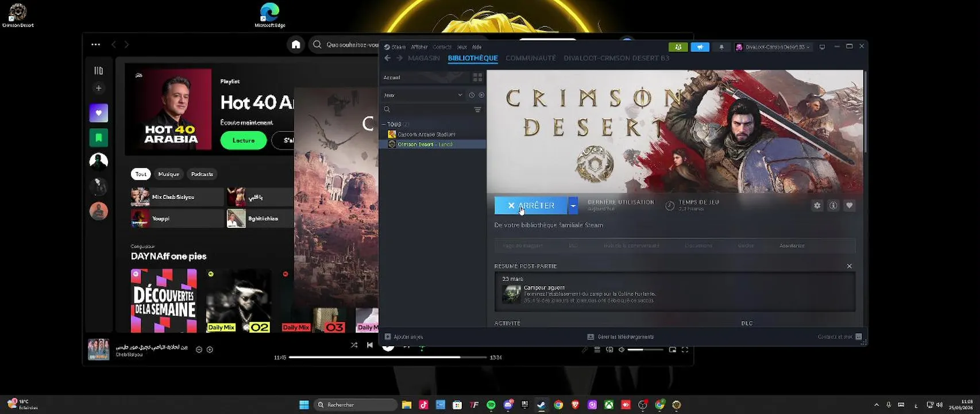
Task: Go forward in Steam navigation
Action: [x=399, y=58]
